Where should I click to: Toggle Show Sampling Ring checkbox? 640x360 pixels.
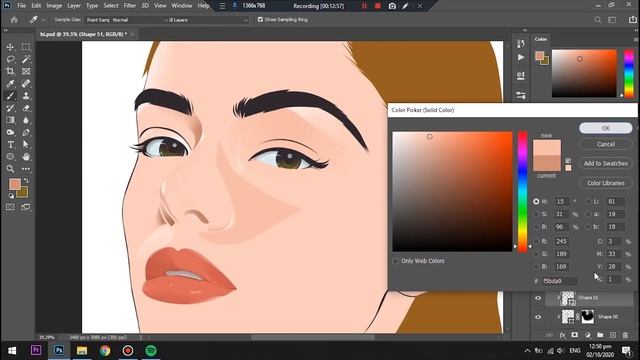260,20
